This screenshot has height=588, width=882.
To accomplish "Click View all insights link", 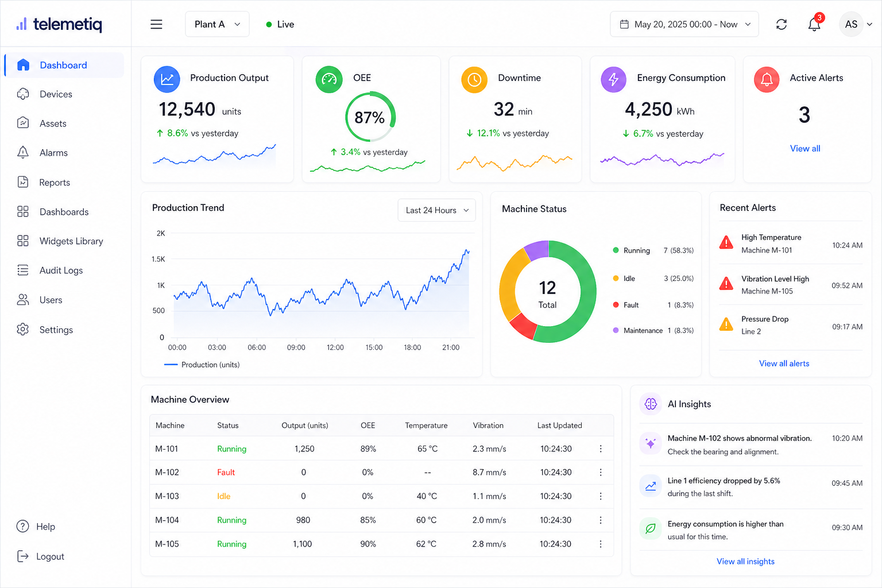I will 745,562.
